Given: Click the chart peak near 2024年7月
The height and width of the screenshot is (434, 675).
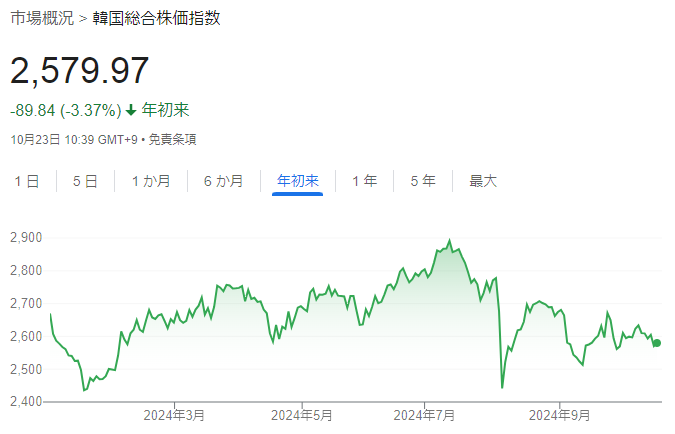Looking at the screenshot, I should coord(449,241).
